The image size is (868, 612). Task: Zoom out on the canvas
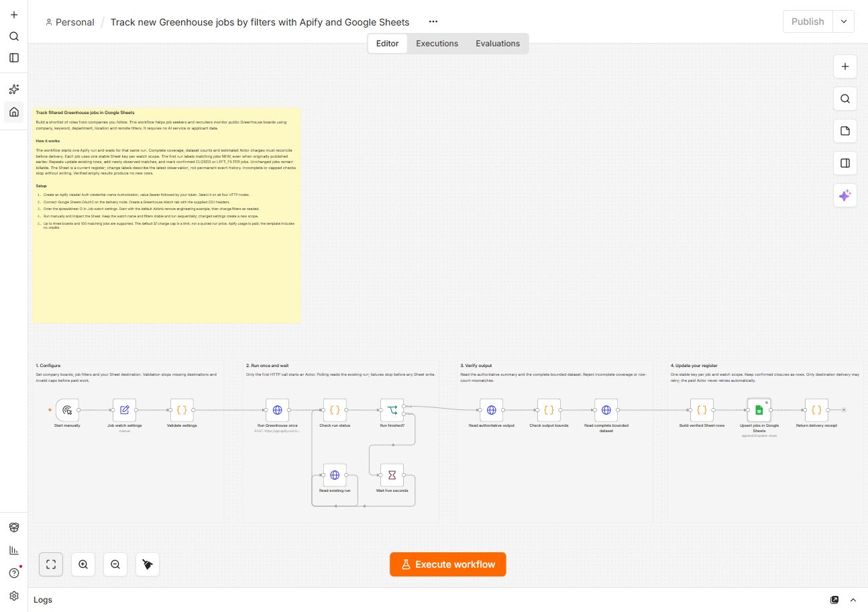(x=115, y=564)
